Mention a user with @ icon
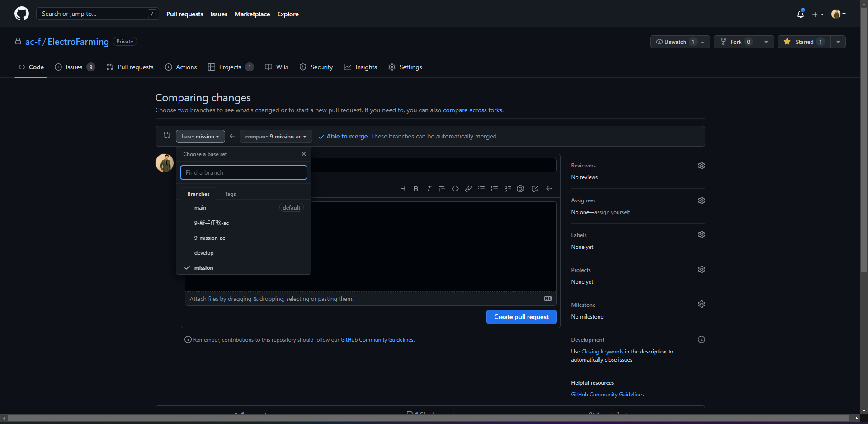The width and height of the screenshot is (868, 424). tap(520, 189)
